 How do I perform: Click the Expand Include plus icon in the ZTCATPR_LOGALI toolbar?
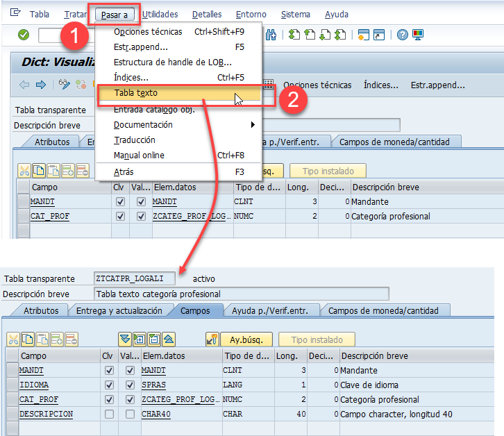pyautogui.click(x=140, y=339)
